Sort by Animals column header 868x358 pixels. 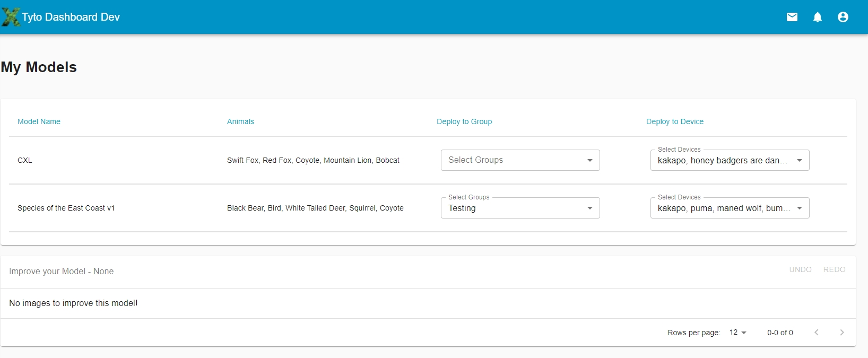(x=240, y=121)
